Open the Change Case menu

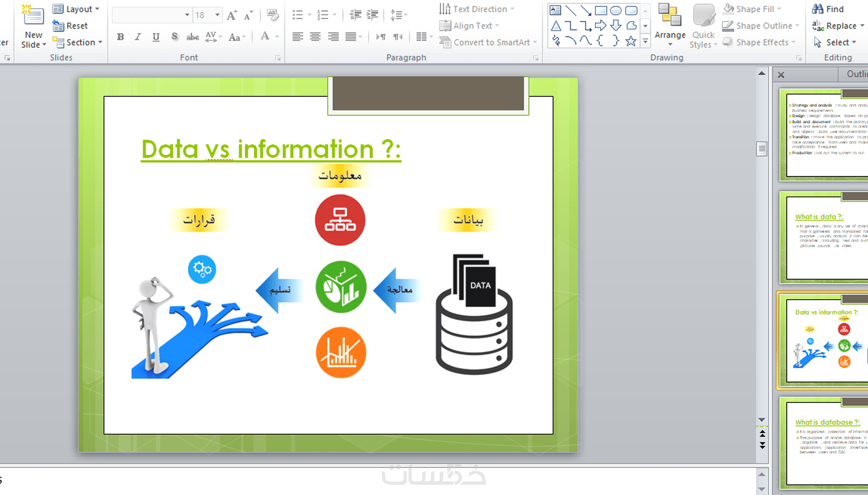pos(237,37)
